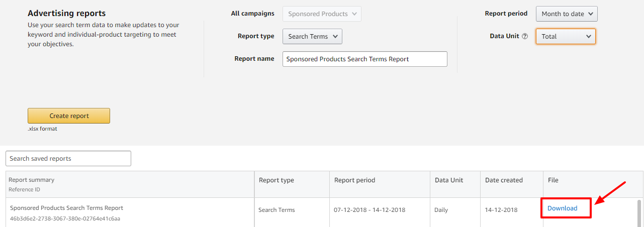Download the Sponsored Products Search Terms Report
Viewport: 644px width, 227px height.
pos(562,208)
